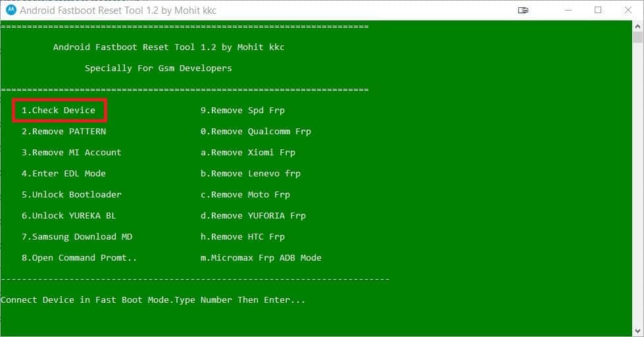The height and width of the screenshot is (337, 644).
Task: Click the Motorola app icon in title bar
Action: (11, 11)
